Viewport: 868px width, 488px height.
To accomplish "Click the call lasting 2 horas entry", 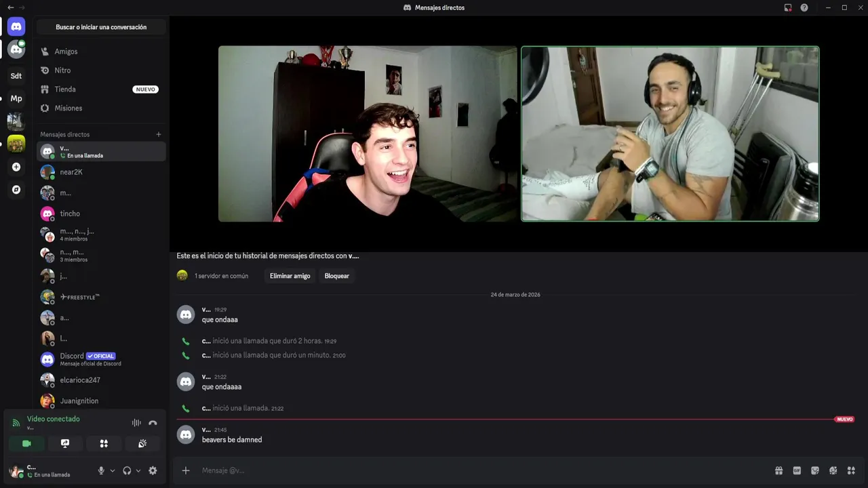I will (269, 341).
